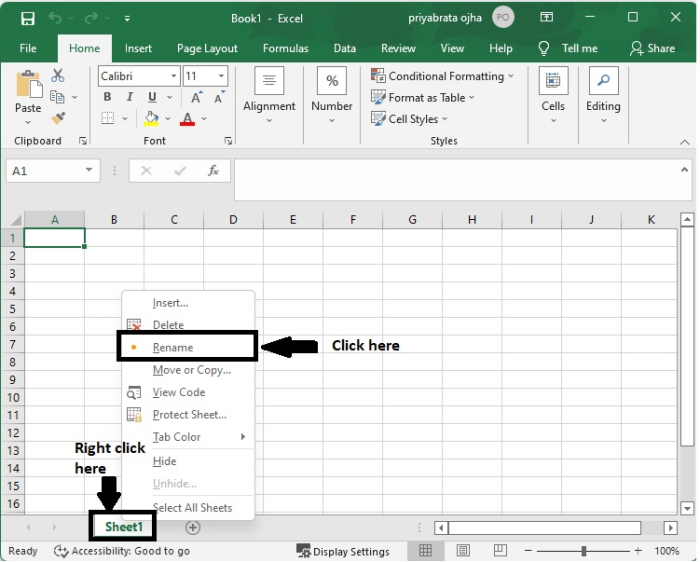Choose Delete from the context menu
The image size is (700, 562).
pyautogui.click(x=188, y=325)
